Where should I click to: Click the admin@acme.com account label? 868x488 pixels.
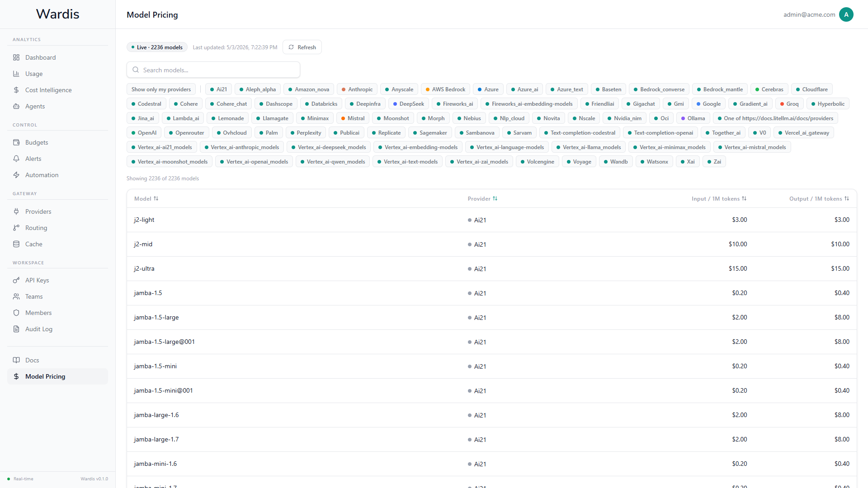pos(809,14)
